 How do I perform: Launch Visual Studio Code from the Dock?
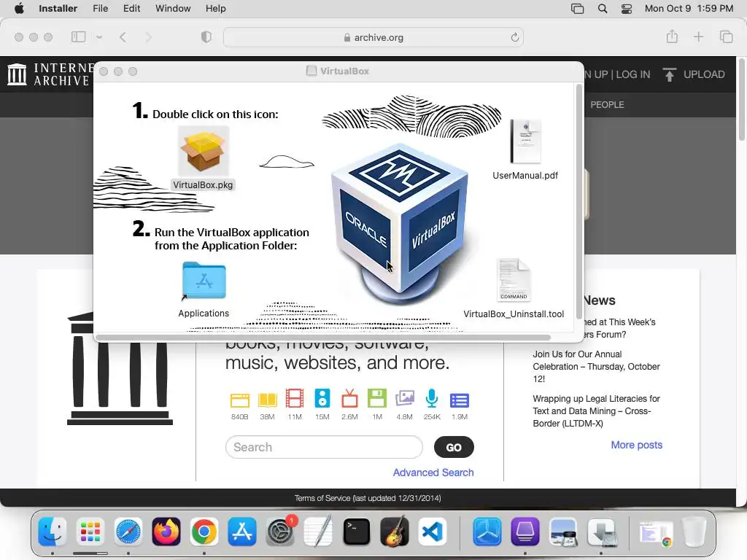[x=433, y=532]
